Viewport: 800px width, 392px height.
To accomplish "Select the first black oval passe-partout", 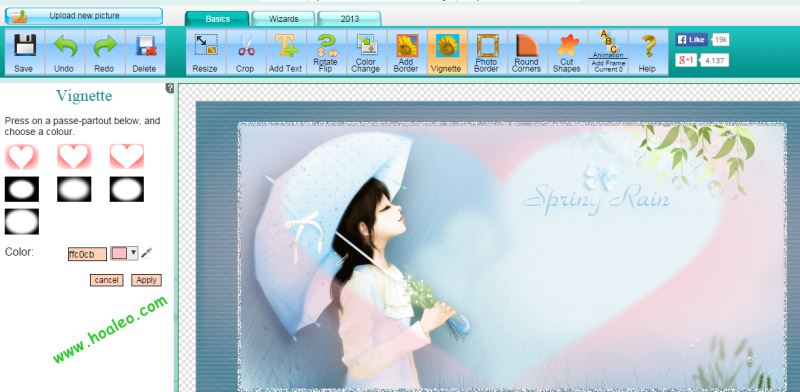I will click(x=21, y=189).
